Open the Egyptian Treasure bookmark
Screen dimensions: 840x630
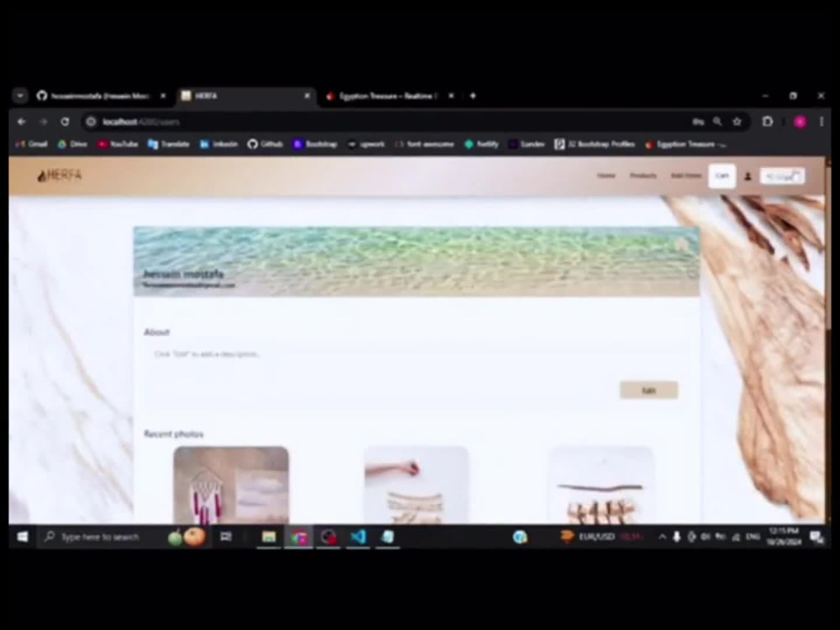coord(686,144)
